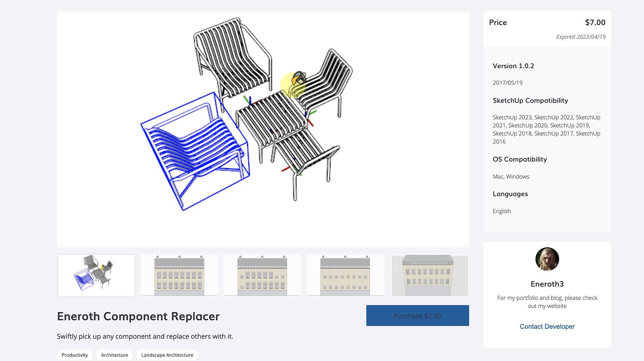Select the first chairs preview thumbnail
The height and width of the screenshot is (361, 644).
coord(96,275)
